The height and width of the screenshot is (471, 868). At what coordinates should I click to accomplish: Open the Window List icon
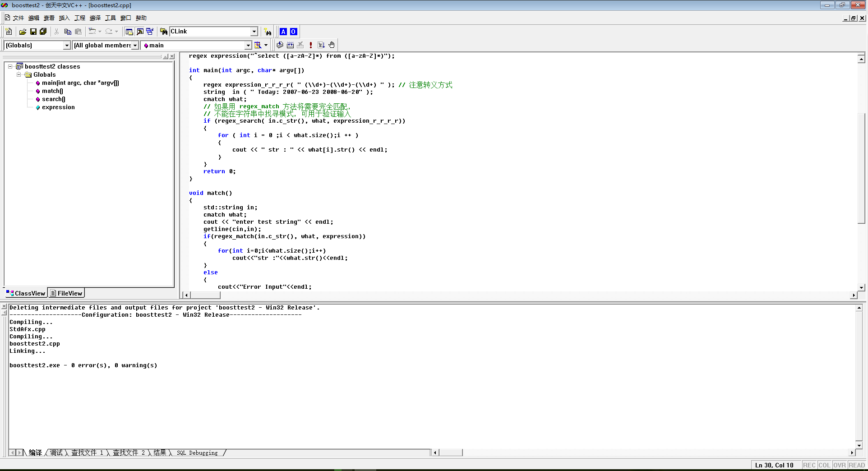pyautogui.click(x=150, y=32)
